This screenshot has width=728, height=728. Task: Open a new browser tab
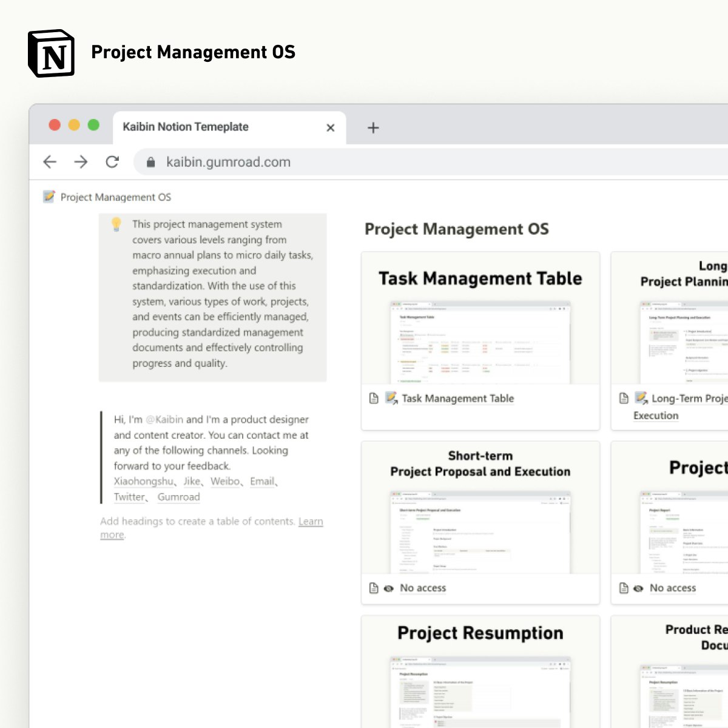pyautogui.click(x=373, y=127)
